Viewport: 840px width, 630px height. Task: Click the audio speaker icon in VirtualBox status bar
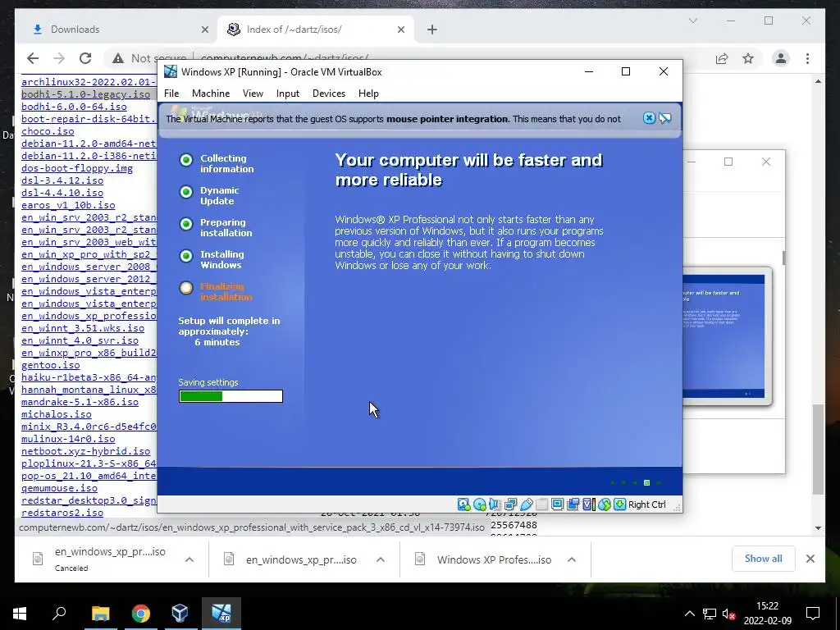coord(495,504)
